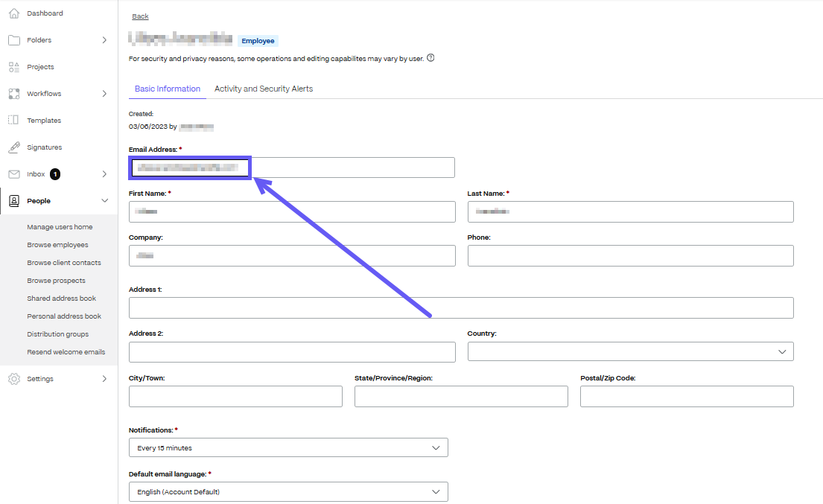Click the Address 1 input field
Screen dimensions: 823x504
pos(461,308)
